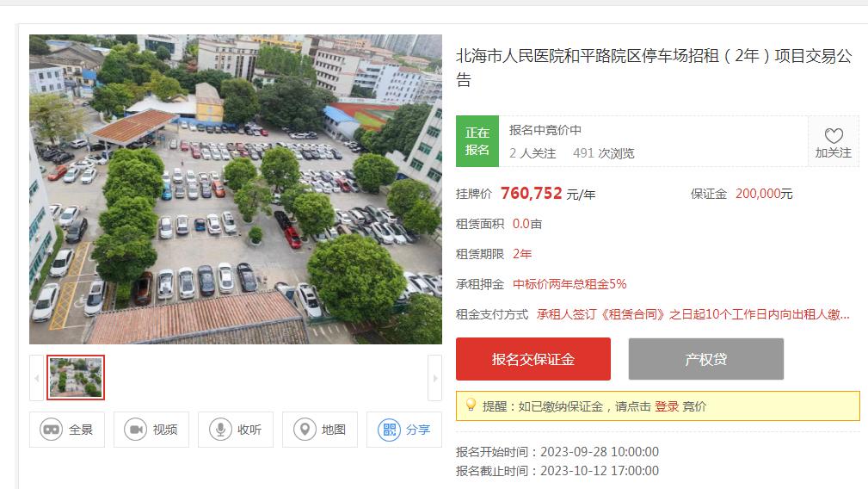Click the green 正在报名 status badge
The width and height of the screenshot is (868, 489).
click(x=477, y=141)
